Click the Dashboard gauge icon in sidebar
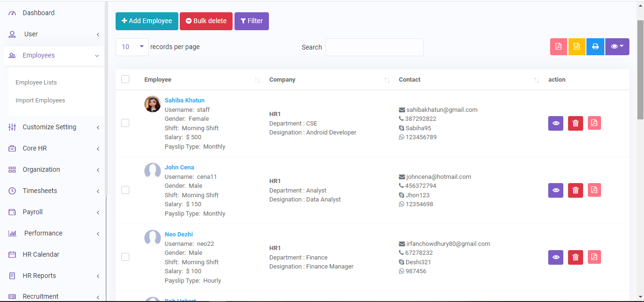Image resolution: width=644 pixels, height=302 pixels. 12,13
